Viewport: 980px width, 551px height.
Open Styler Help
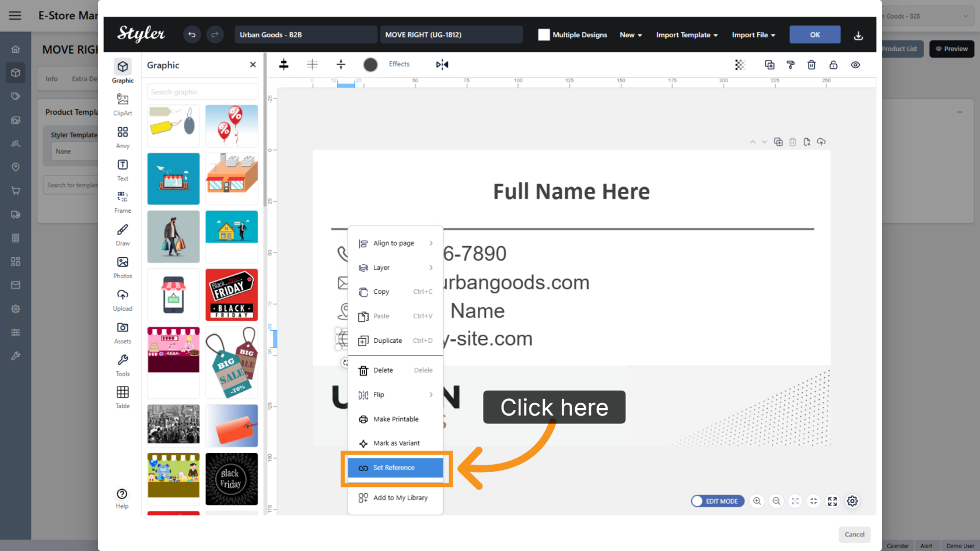(x=122, y=499)
